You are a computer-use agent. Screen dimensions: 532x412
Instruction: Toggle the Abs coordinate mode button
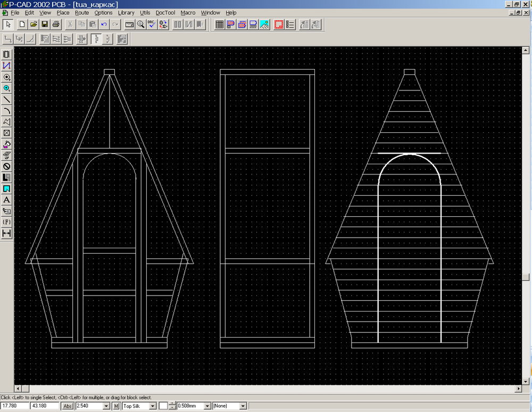click(x=68, y=406)
